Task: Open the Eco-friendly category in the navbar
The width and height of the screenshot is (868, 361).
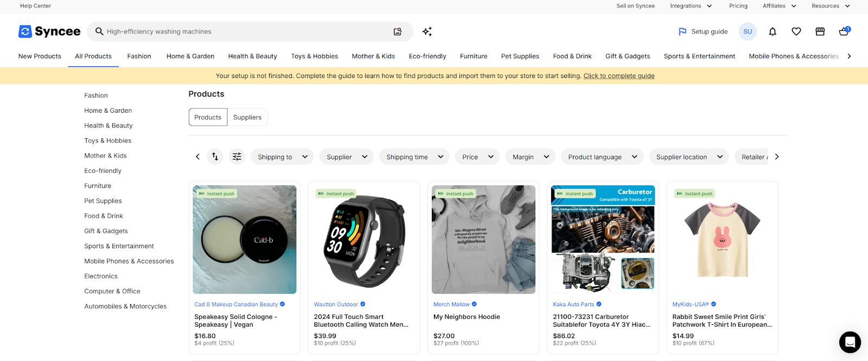Action: tap(427, 56)
